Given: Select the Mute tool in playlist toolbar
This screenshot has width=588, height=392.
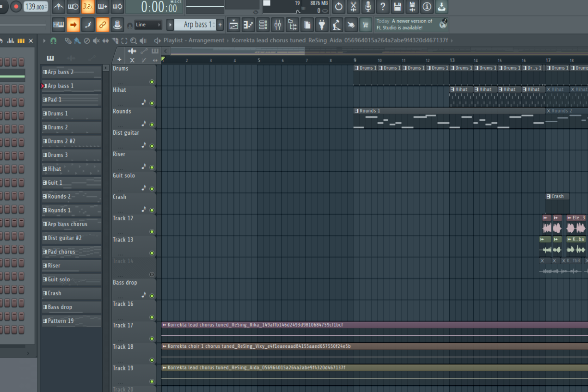Looking at the screenshot, I should click(x=96, y=41).
